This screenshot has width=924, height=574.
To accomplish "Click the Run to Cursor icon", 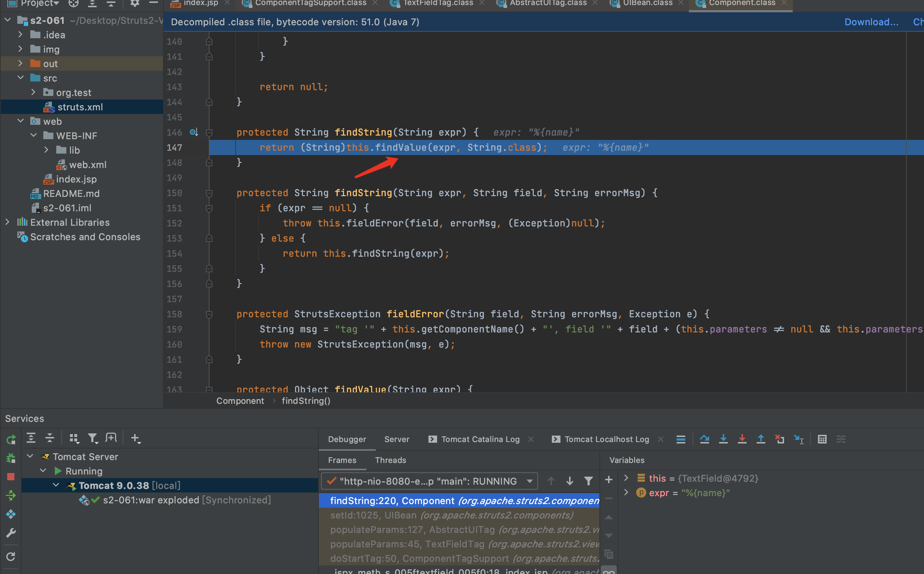I will pos(799,439).
